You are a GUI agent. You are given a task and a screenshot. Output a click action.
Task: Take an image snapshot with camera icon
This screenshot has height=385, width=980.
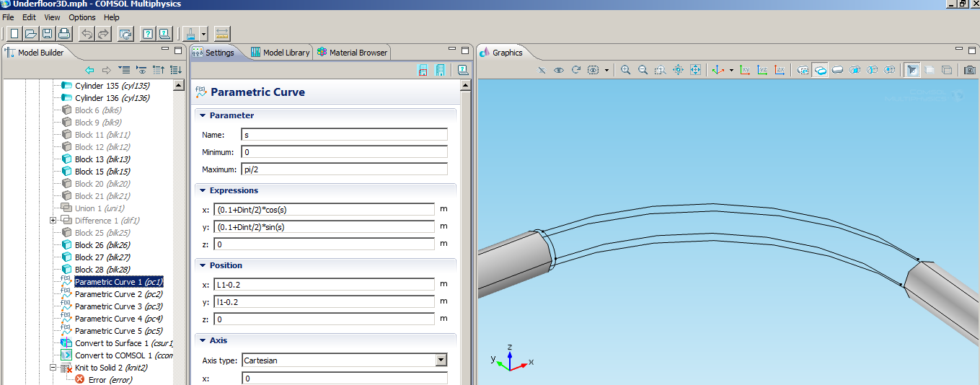(970, 70)
